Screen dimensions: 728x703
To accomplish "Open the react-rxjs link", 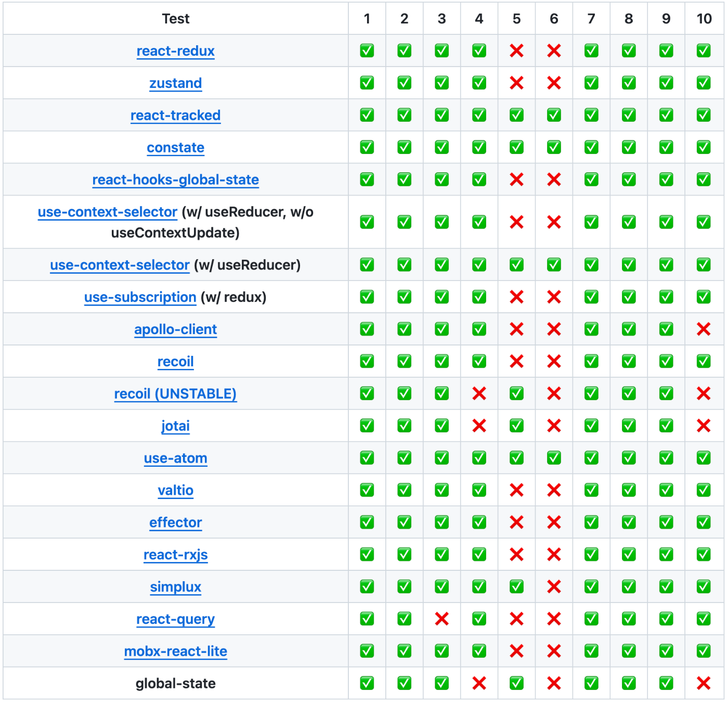I will click(175, 555).
